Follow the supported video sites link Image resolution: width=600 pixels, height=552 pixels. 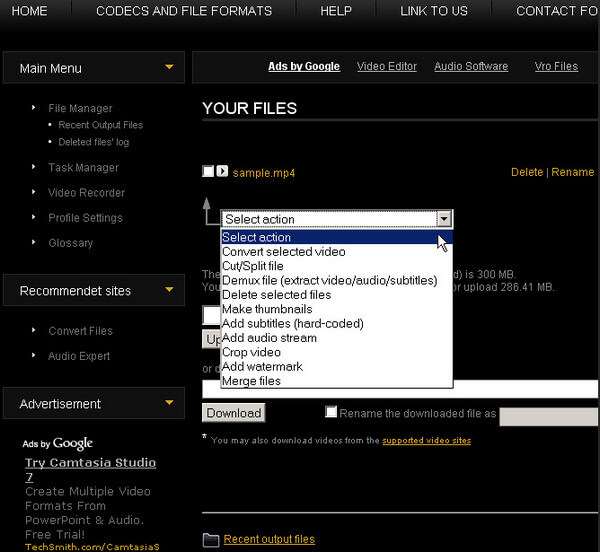tap(426, 440)
